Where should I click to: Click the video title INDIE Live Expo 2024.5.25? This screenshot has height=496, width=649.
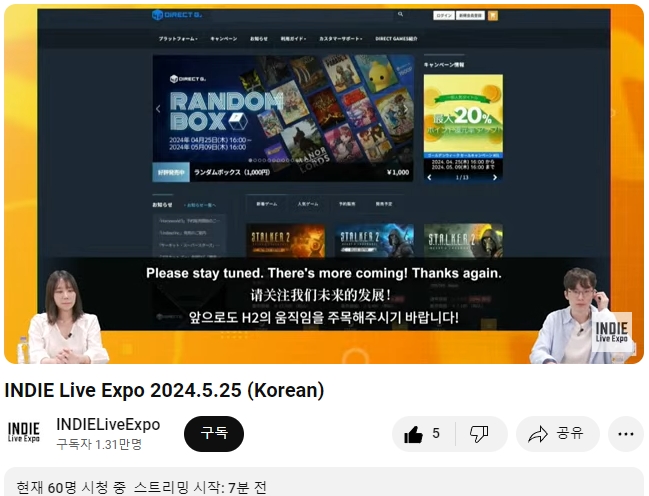[164, 390]
